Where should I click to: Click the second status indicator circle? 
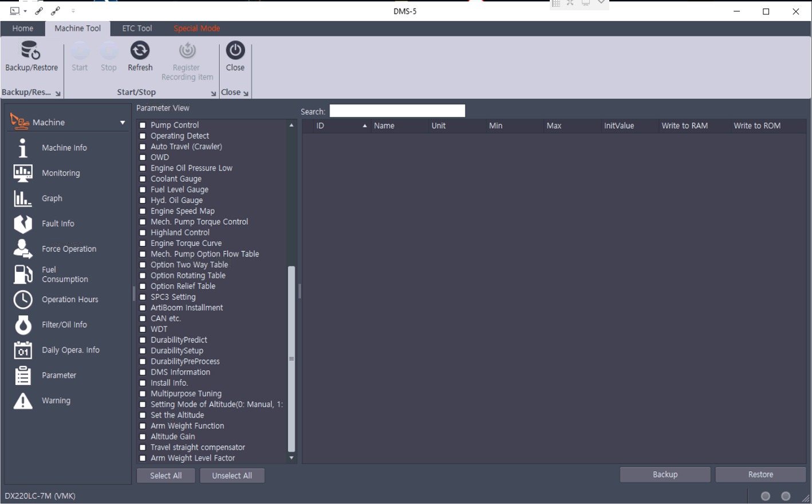[x=786, y=496]
